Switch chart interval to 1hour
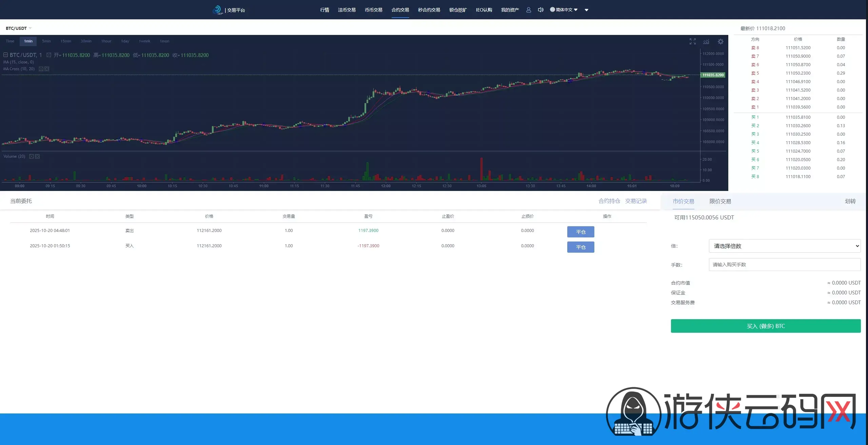 click(106, 41)
